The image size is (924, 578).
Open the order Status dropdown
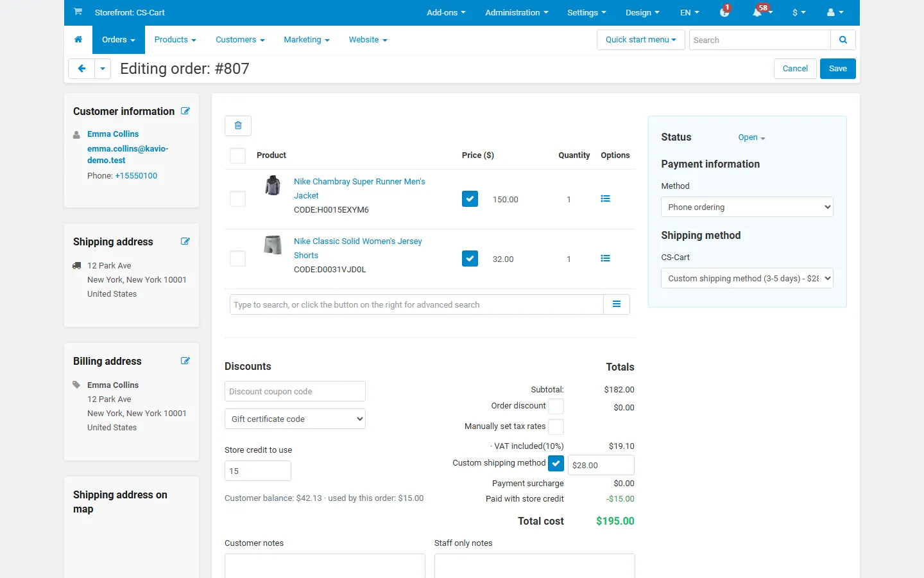(751, 137)
